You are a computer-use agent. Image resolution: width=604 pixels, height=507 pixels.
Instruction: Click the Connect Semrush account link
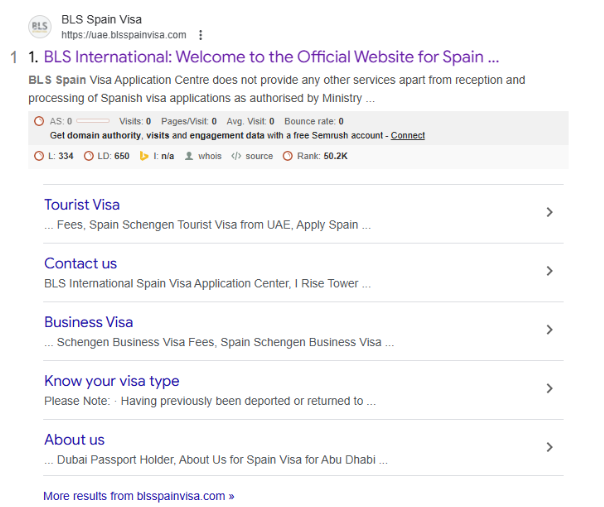[x=408, y=136]
